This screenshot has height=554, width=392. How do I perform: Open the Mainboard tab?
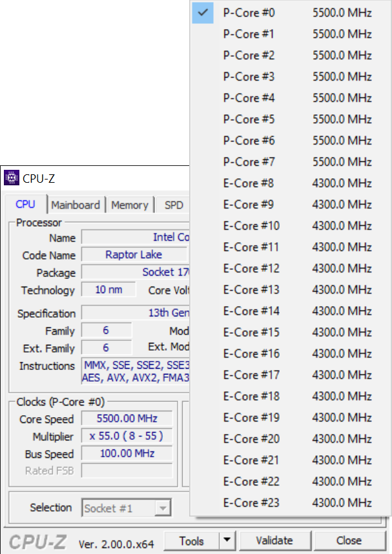(76, 205)
